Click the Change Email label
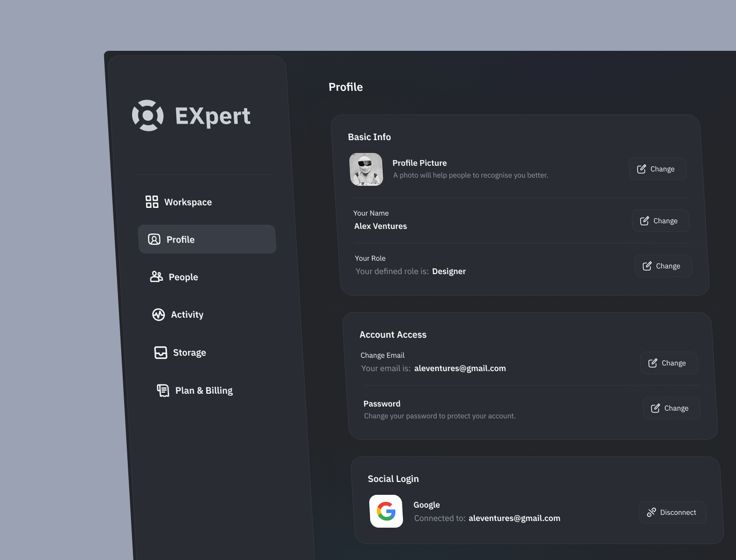The image size is (736, 560). coord(382,356)
